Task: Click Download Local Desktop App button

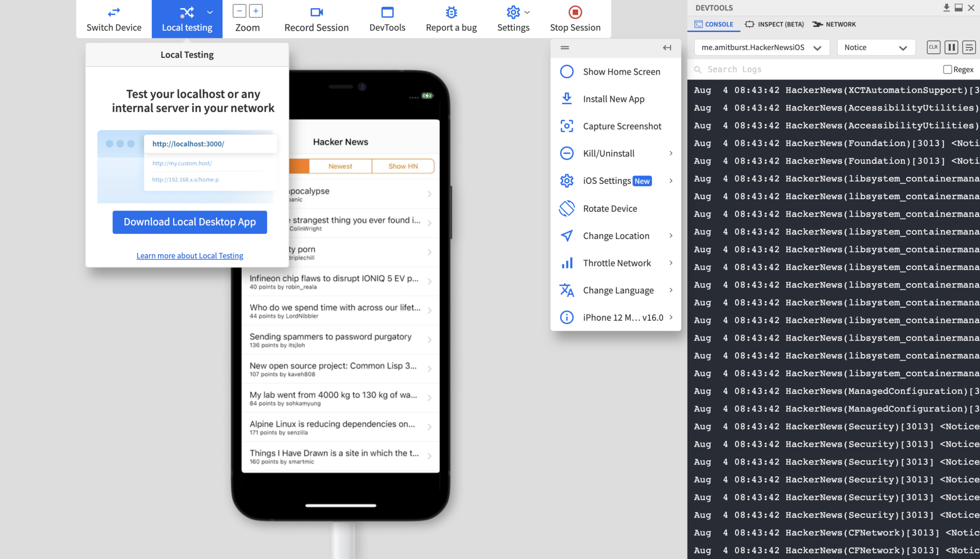Action: click(189, 222)
